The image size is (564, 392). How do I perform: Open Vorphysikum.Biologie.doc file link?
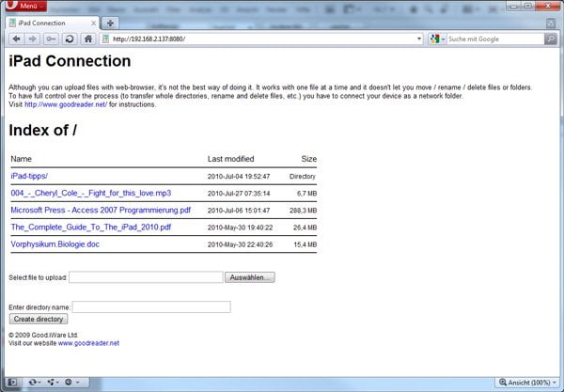(55, 244)
